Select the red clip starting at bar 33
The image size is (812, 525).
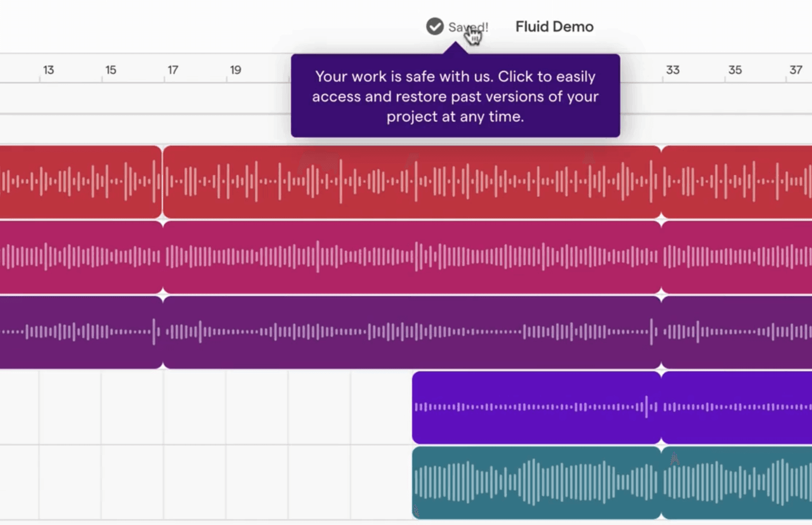click(737, 182)
